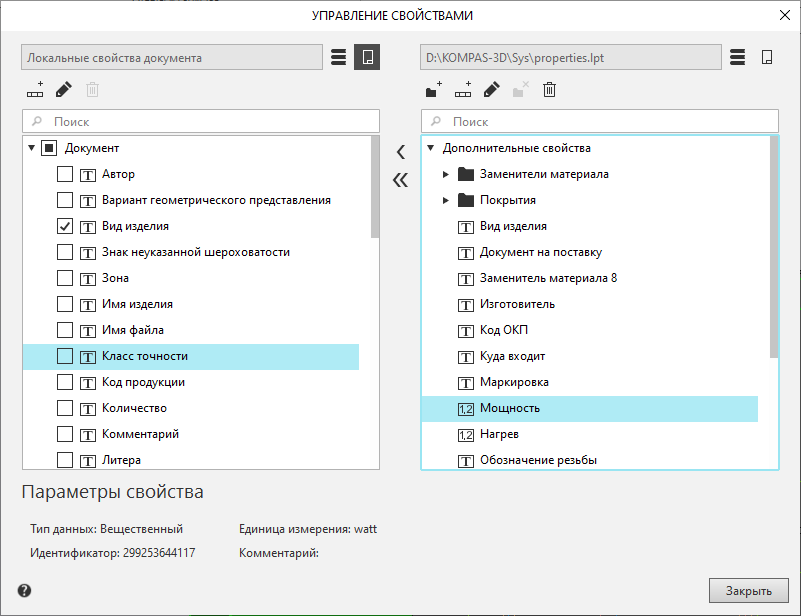Click the single left arrow transfer button
Viewport: 801px width, 616px height.
pyautogui.click(x=400, y=152)
